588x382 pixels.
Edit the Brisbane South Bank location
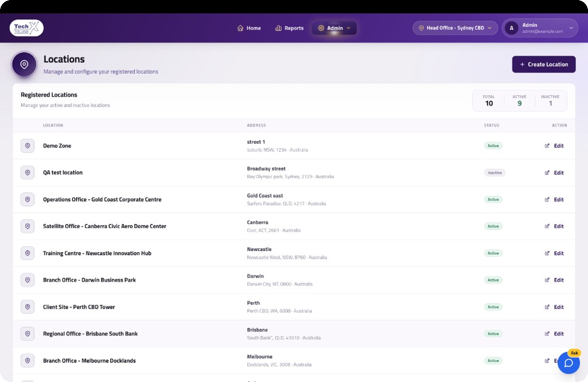554,333
